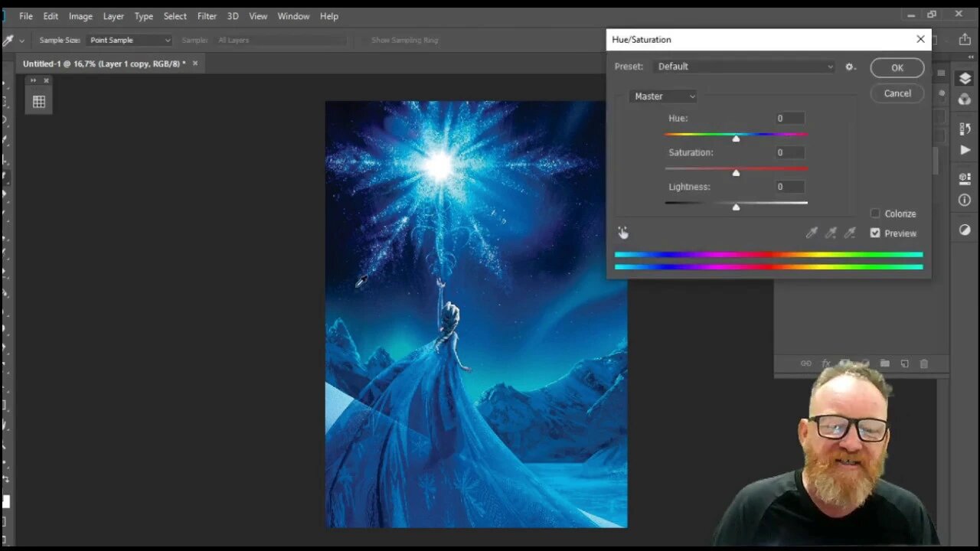Close the Untitled-1 document tab
980x551 pixels.
pos(195,64)
